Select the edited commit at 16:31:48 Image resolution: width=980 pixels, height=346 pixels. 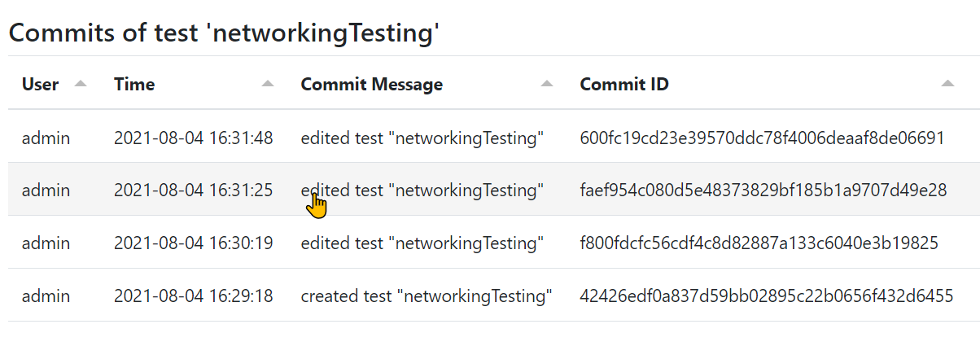pyautogui.click(x=422, y=138)
